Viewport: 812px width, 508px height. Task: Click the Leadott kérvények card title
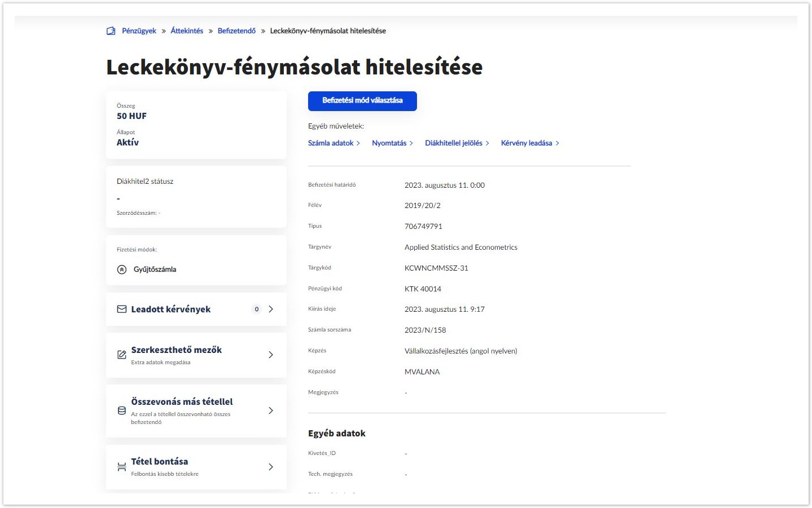[171, 309]
